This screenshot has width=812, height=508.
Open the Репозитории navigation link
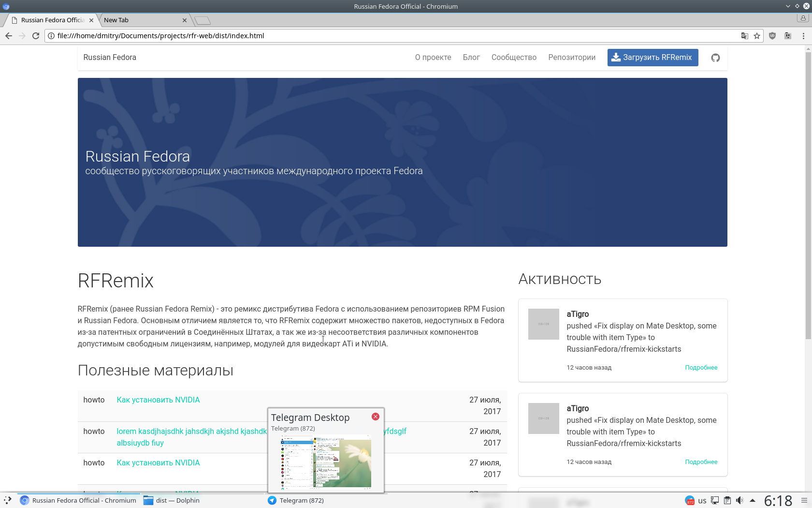[572, 58]
